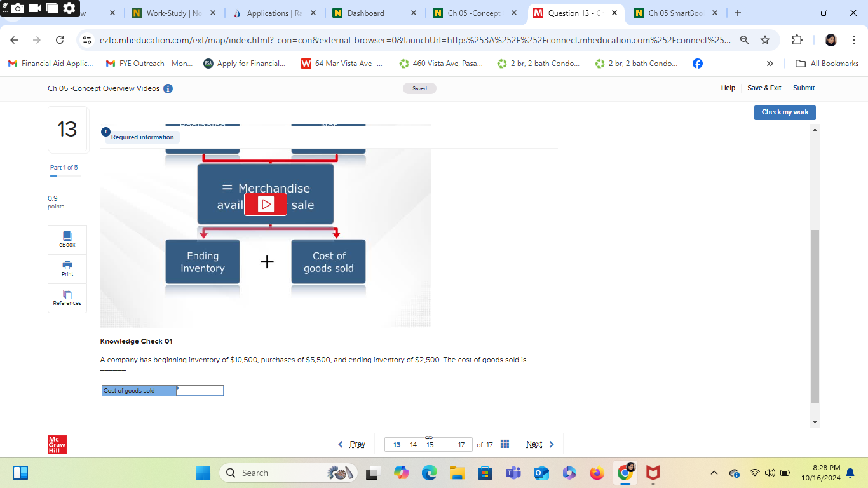Viewport: 868px width, 488px height.
Task: Open File Explorer from the taskbar
Action: (x=458, y=473)
